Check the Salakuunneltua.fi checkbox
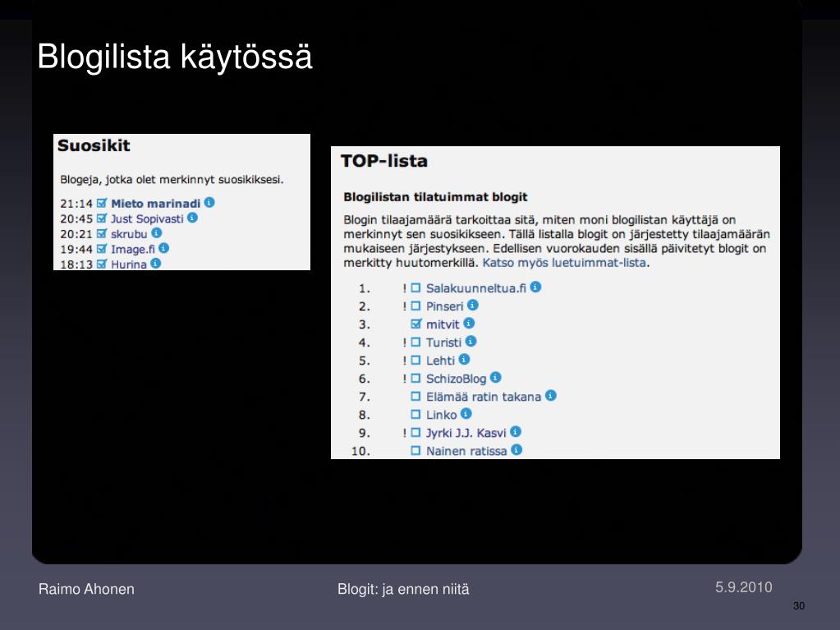This screenshot has width=840, height=630. point(415,288)
